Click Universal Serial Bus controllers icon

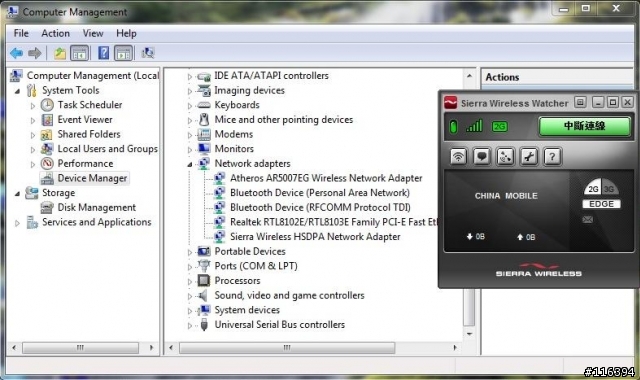pos(204,325)
